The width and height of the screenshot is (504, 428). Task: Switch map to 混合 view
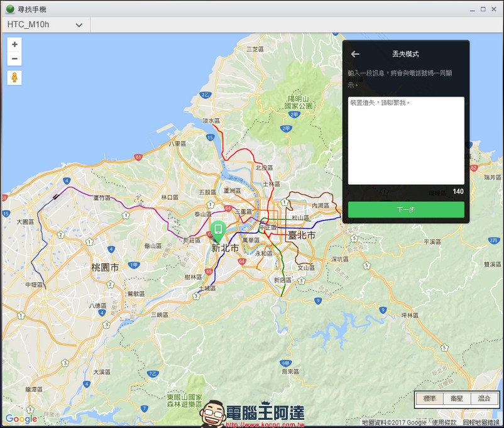click(x=484, y=398)
